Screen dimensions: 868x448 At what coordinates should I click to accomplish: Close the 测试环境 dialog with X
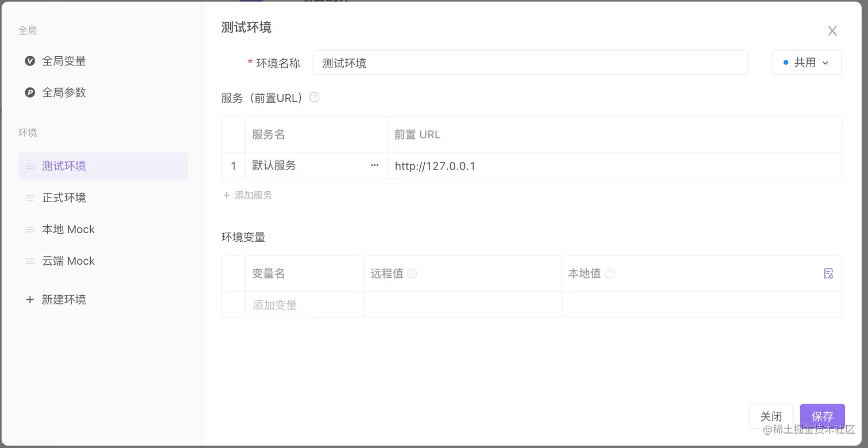click(x=832, y=31)
